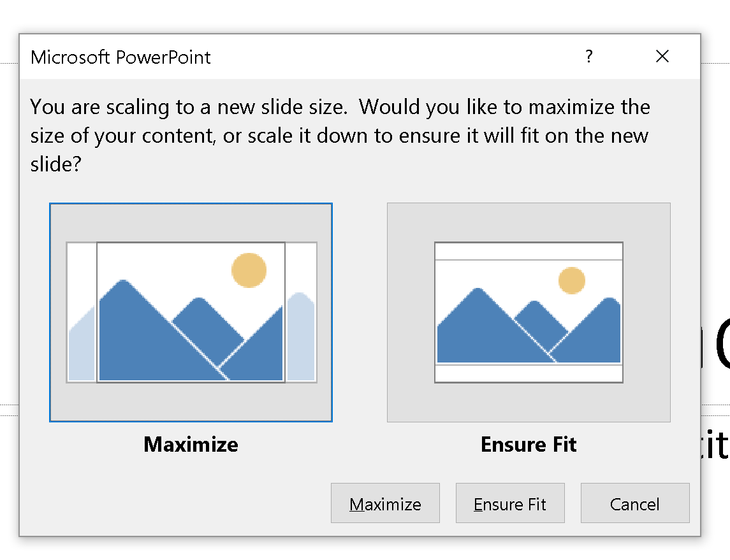
Task: Open help with the question mark icon
Action: click(589, 56)
